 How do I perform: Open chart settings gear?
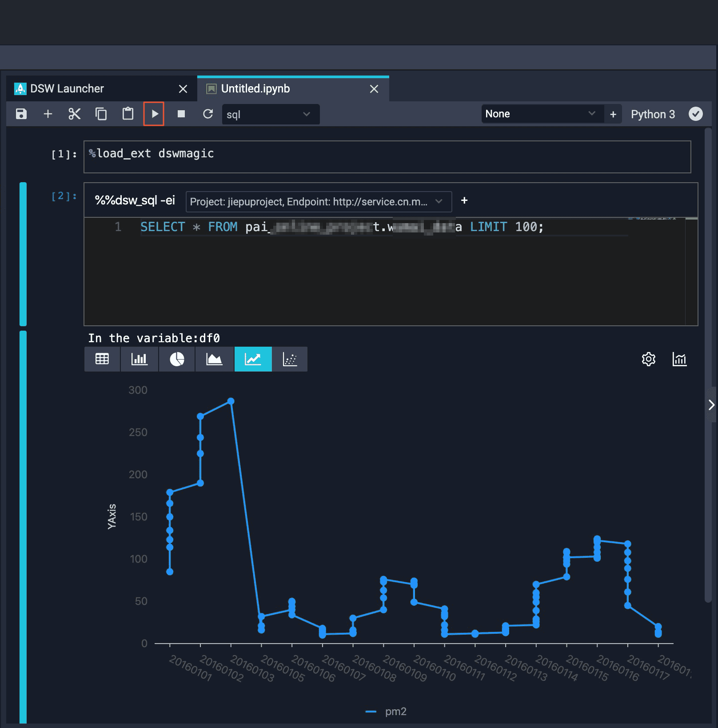(649, 359)
